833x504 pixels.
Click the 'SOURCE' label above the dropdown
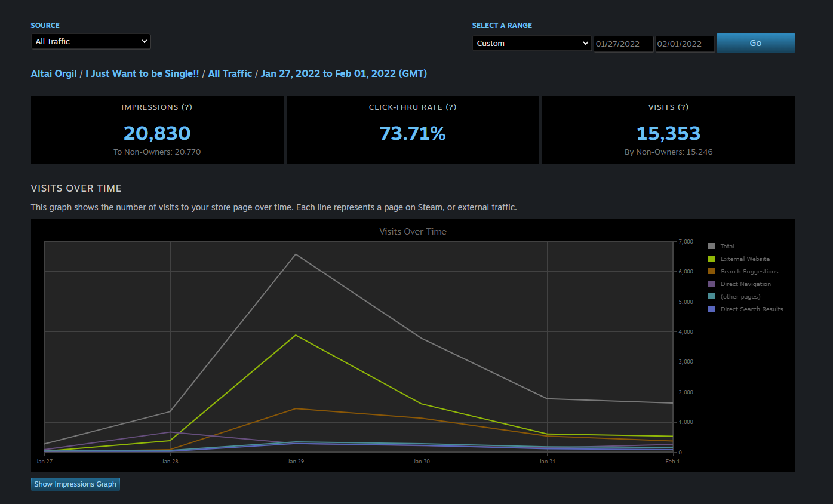tap(45, 26)
